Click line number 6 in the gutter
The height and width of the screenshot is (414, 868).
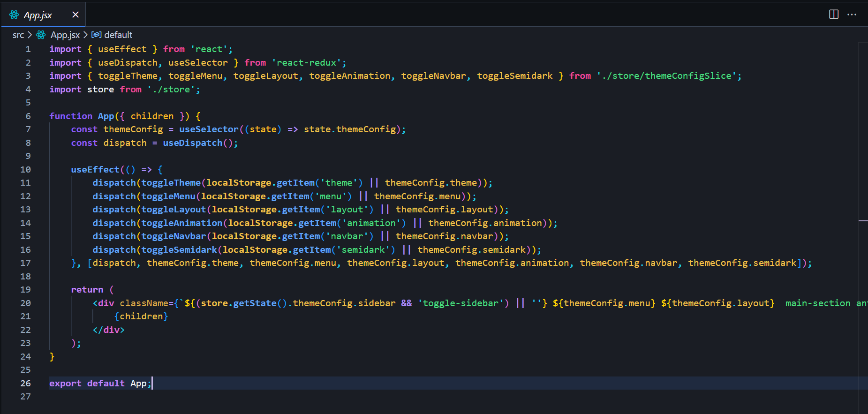pyautogui.click(x=28, y=116)
